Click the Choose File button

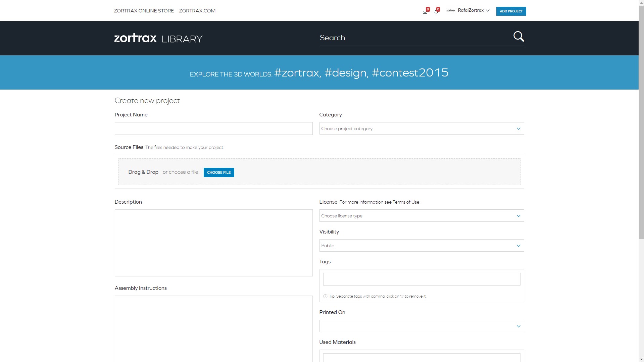click(218, 172)
